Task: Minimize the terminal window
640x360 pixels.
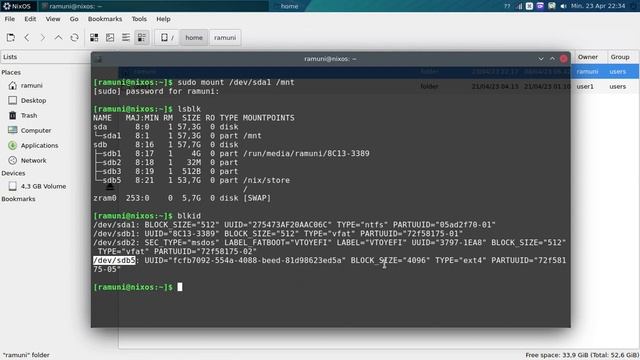Action: (541, 59)
